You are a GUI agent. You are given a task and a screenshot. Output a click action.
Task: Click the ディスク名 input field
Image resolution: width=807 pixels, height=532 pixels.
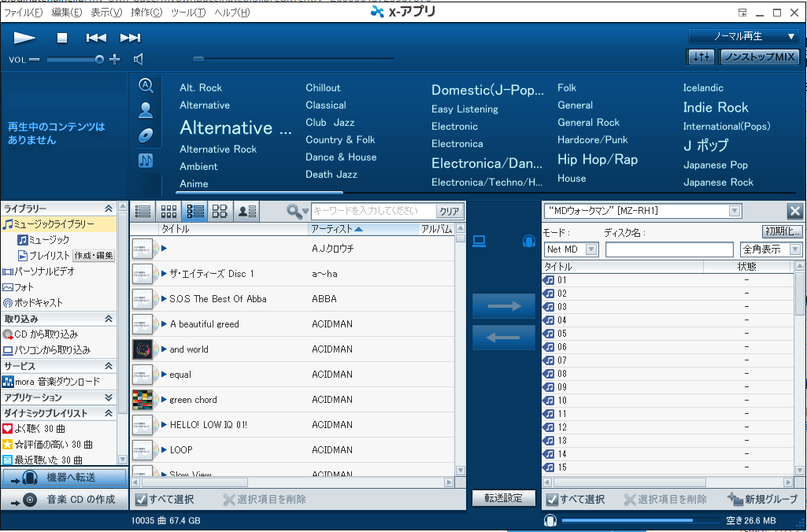[669, 249]
